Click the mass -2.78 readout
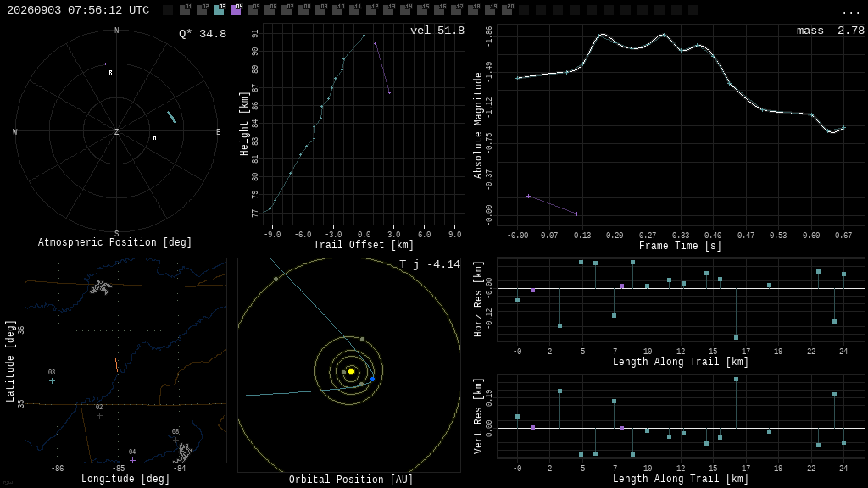This screenshot has width=868, height=488. coord(831,30)
